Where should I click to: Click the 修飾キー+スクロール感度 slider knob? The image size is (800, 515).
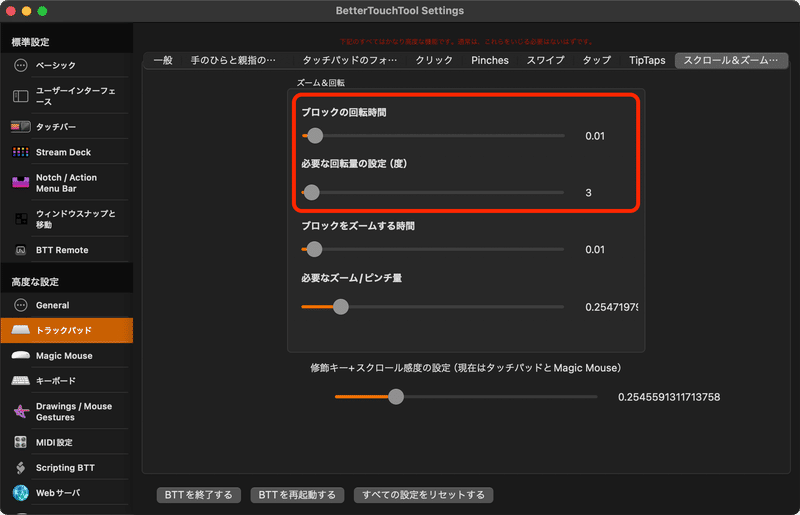(x=396, y=397)
